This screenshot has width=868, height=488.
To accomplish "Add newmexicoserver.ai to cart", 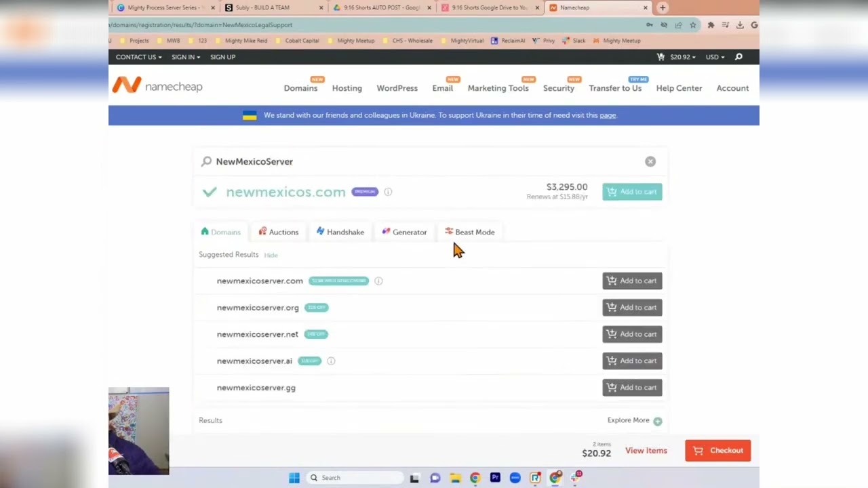I will 632,361.
